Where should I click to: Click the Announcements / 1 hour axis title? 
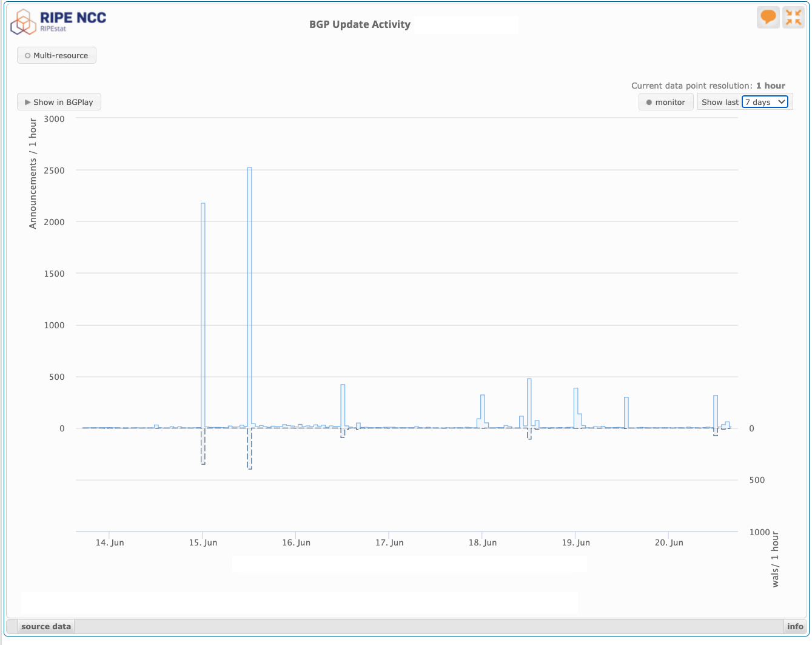point(33,174)
